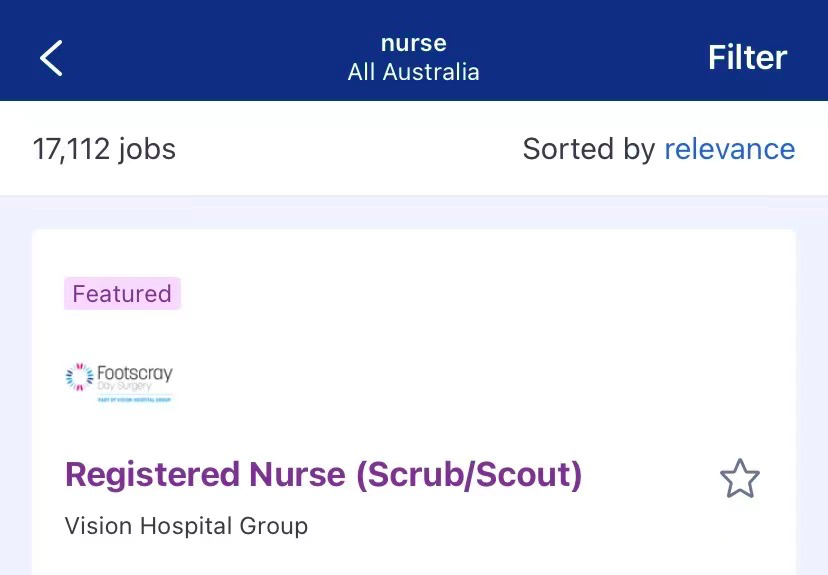Image resolution: width=828 pixels, height=575 pixels.
Task: Toggle favourite star on nurse listing
Action: [x=740, y=478]
